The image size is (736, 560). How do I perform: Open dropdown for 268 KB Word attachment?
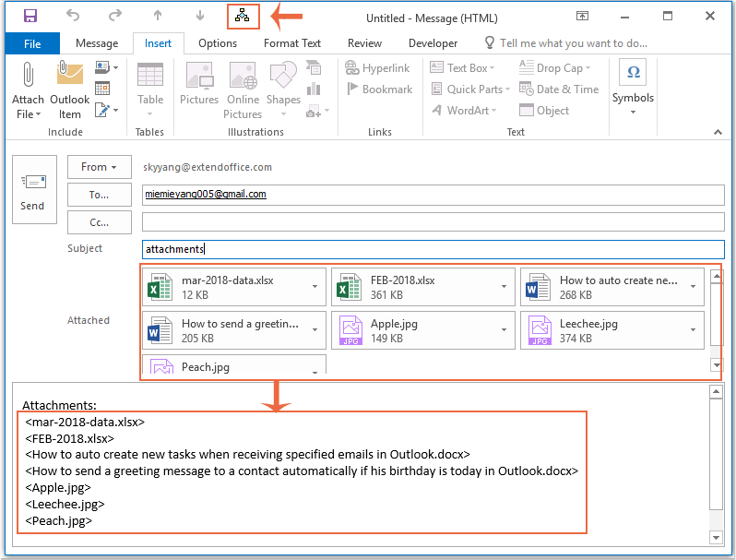694,287
